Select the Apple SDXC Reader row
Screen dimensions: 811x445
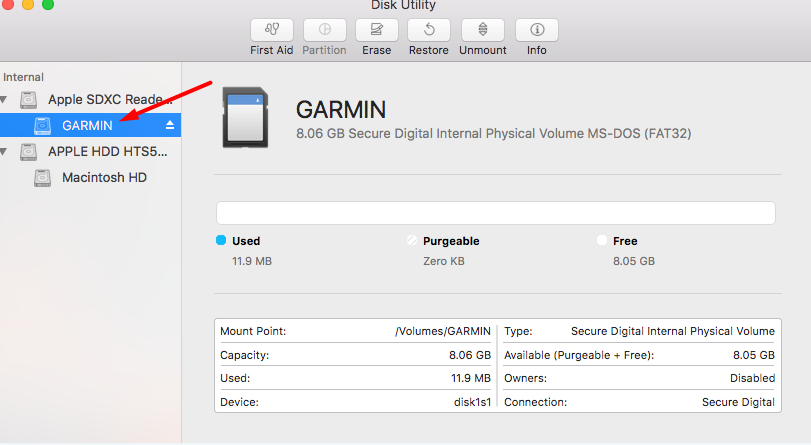coord(91,99)
